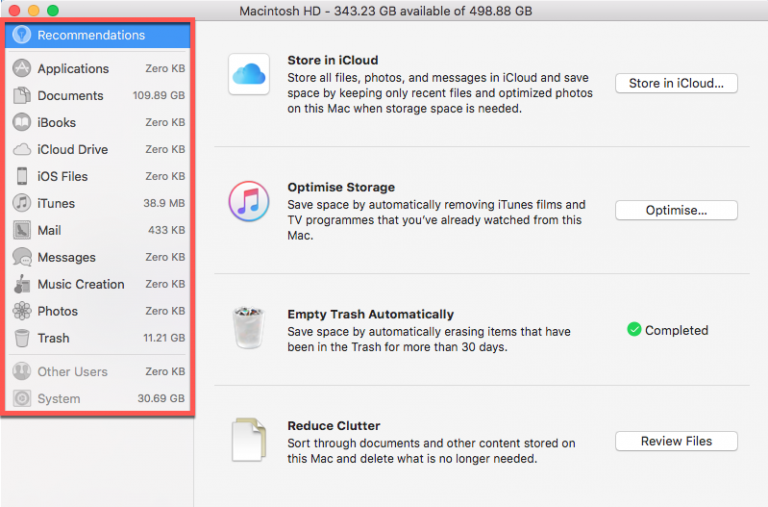Select the Recommendations lightbulb icon
Screen dimensions: 768x507
pyautogui.click(x=22, y=35)
